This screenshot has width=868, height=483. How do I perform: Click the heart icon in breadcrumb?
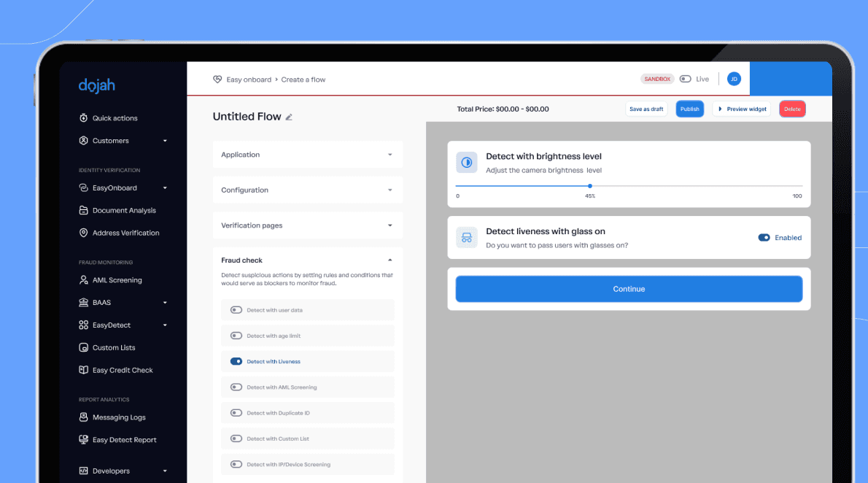(217, 80)
